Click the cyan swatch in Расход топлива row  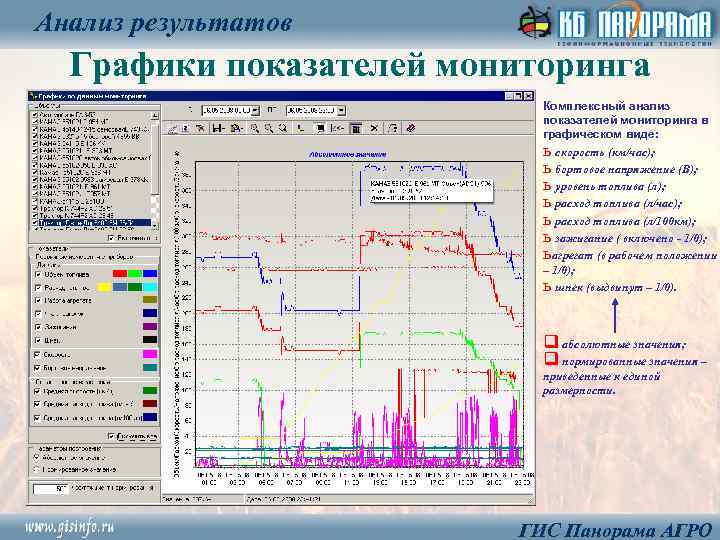point(150,287)
